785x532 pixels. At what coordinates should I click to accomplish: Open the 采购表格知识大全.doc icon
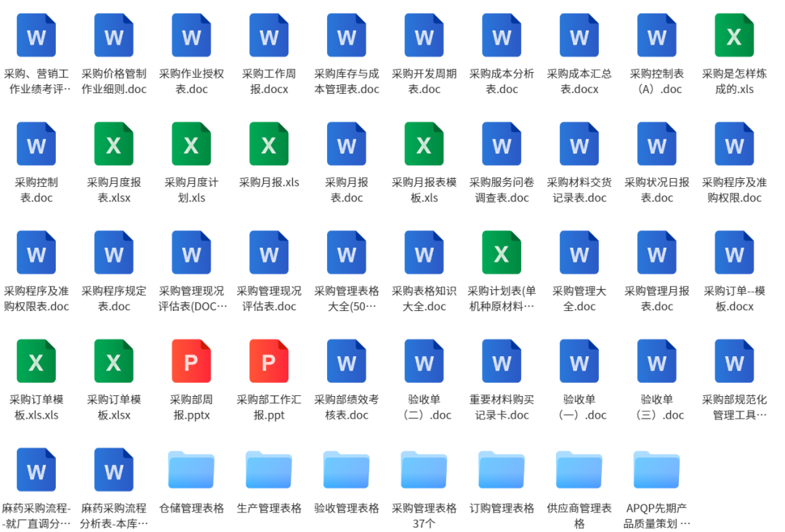[424, 252]
